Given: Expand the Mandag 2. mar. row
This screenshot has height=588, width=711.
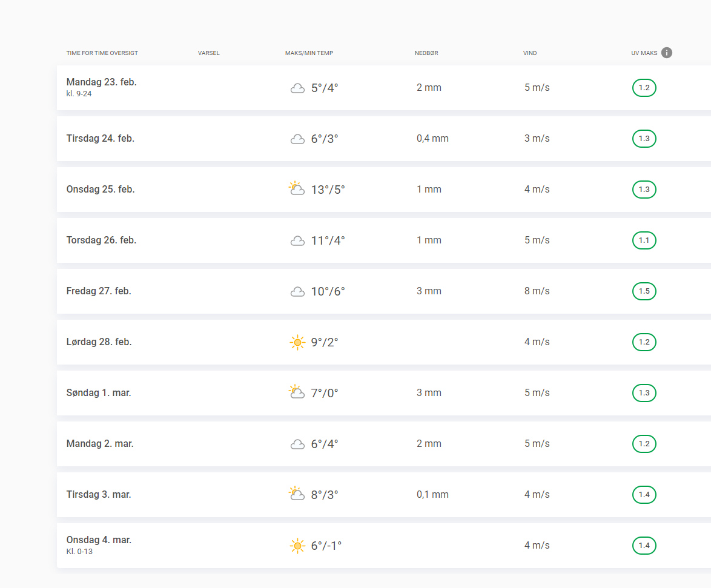Looking at the screenshot, I should [x=100, y=444].
